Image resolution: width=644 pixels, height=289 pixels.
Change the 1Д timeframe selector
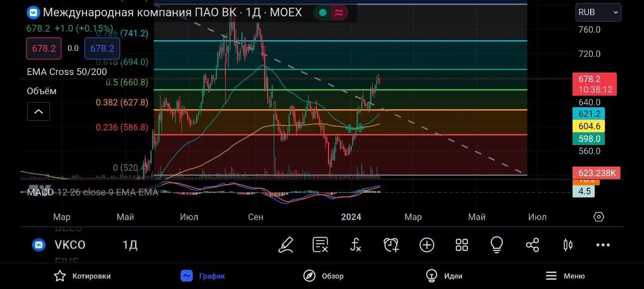130,245
